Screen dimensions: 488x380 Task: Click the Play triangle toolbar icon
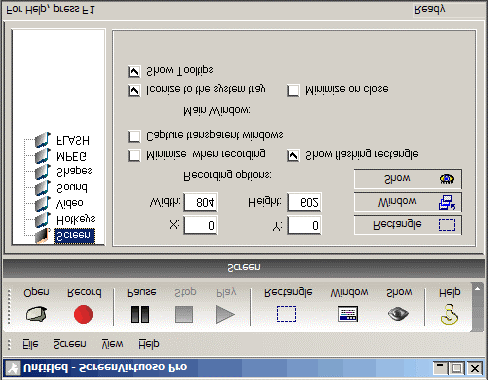click(225, 314)
